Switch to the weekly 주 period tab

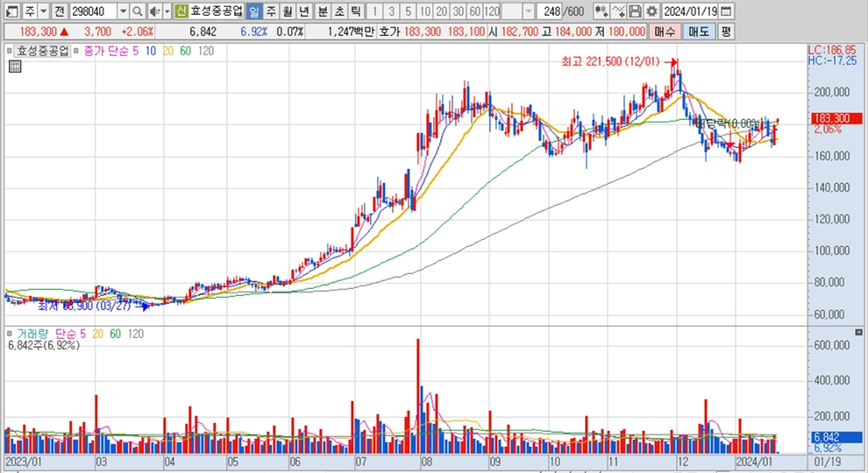click(271, 11)
